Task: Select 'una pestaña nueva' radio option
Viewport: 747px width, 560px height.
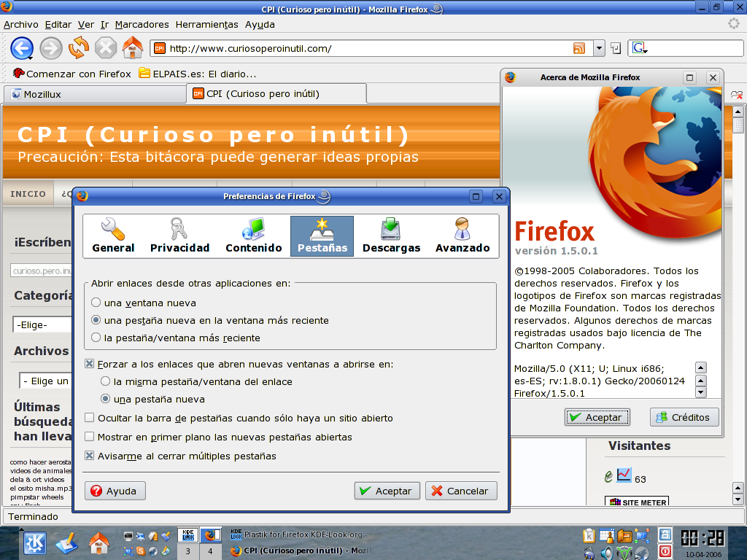Action: click(105, 399)
